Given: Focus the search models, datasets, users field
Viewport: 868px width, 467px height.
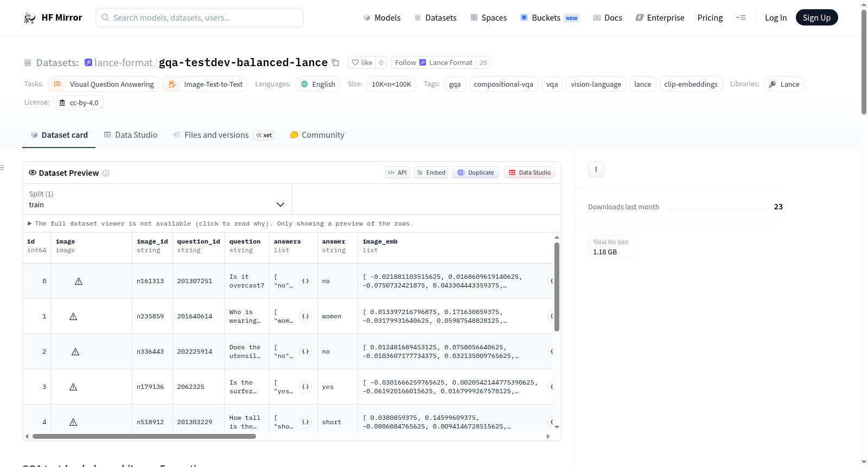Looking at the screenshot, I should click(200, 17).
